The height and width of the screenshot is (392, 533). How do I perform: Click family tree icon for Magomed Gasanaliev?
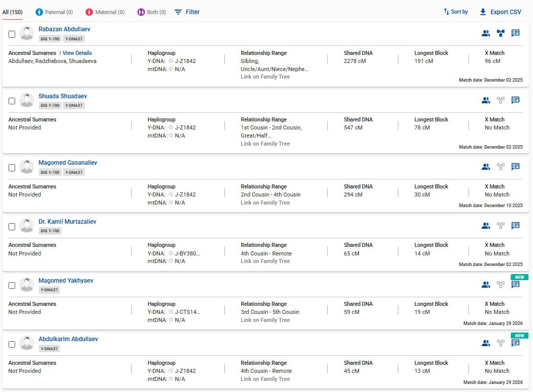500,166
